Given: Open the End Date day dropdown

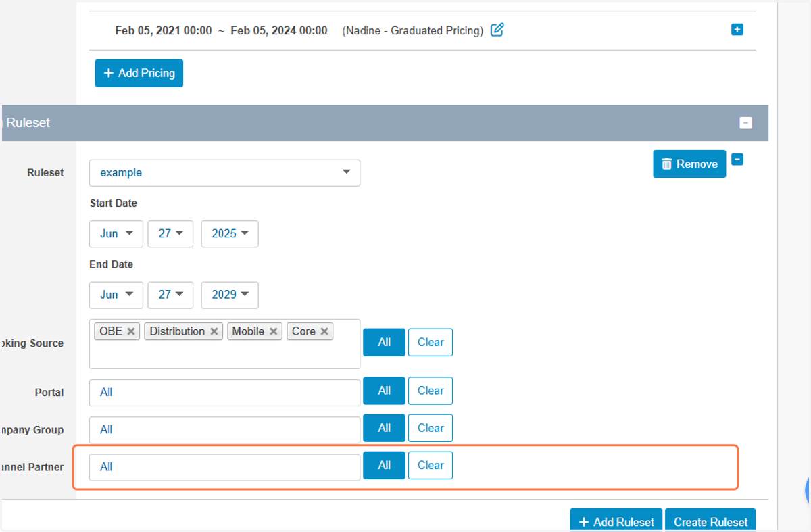Looking at the screenshot, I should pyautogui.click(x=170, y=294).
